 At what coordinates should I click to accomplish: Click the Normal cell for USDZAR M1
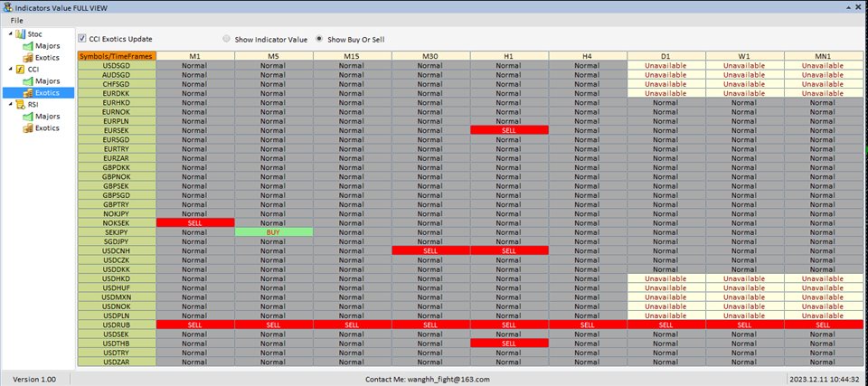(x=195, y=362)
